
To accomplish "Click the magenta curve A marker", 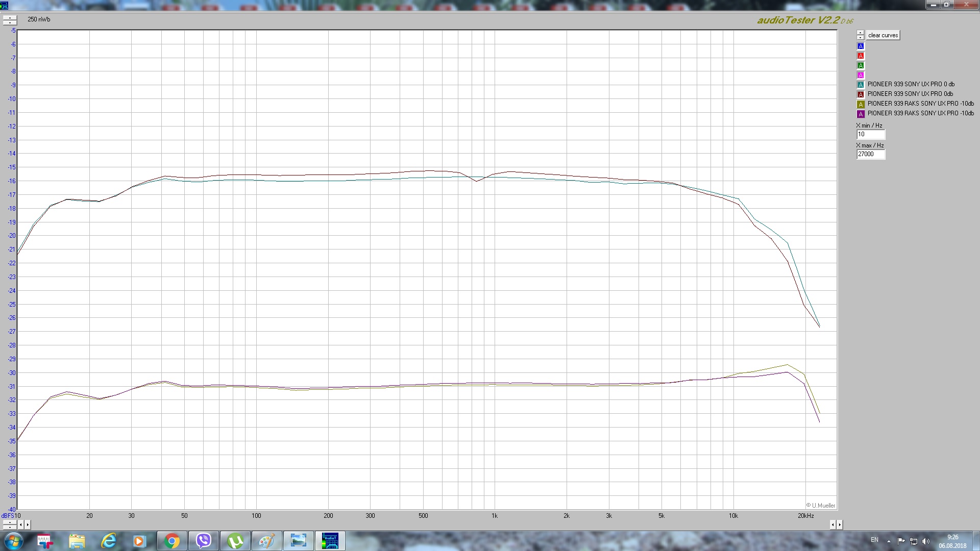I will (861, 76).
